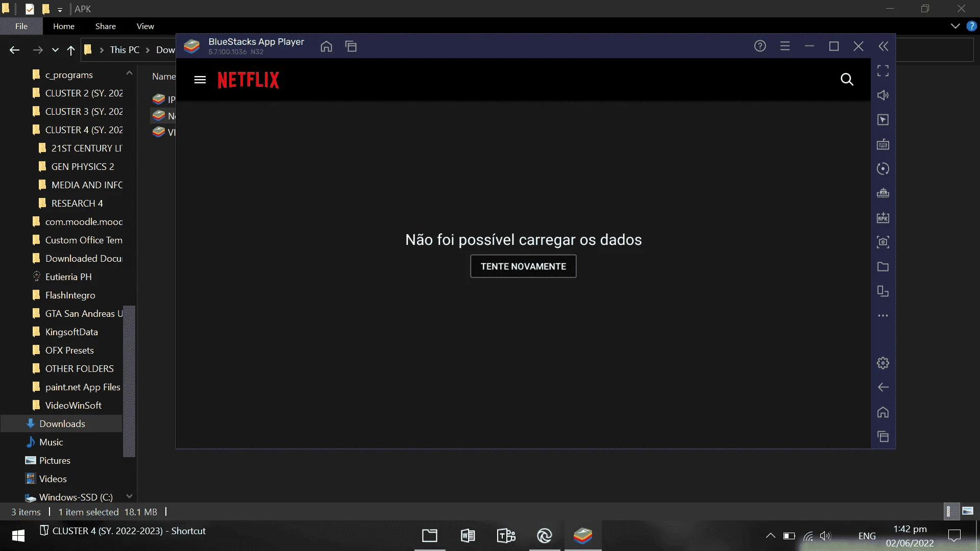Tap the Android back arrow
The height and width of the screenshot is (551, 980).
(883, 388)
